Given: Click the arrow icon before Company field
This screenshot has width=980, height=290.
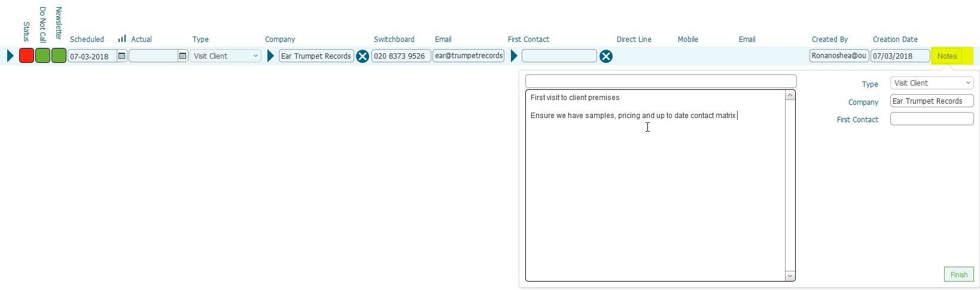Looking at the screenshot, I should tap(270, 56).
